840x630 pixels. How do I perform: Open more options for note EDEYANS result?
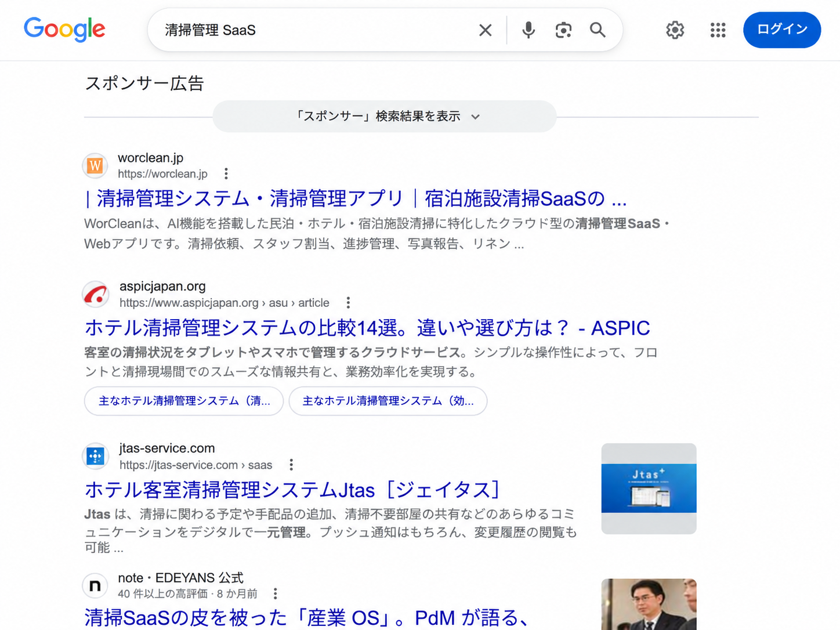tap(276, 593)
